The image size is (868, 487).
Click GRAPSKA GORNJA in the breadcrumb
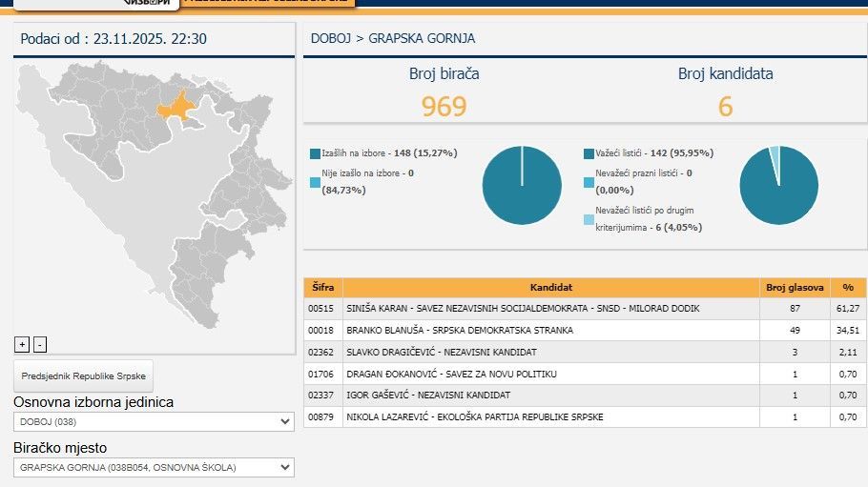422,39
